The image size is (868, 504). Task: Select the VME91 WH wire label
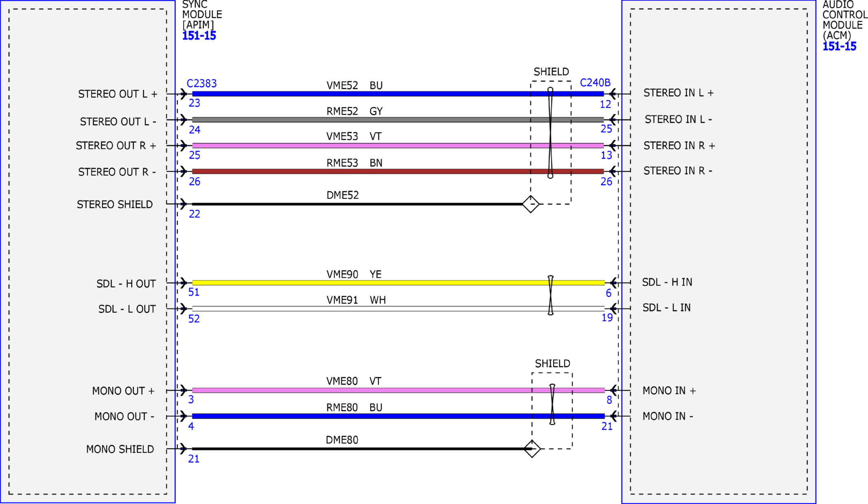click(356, 300)
